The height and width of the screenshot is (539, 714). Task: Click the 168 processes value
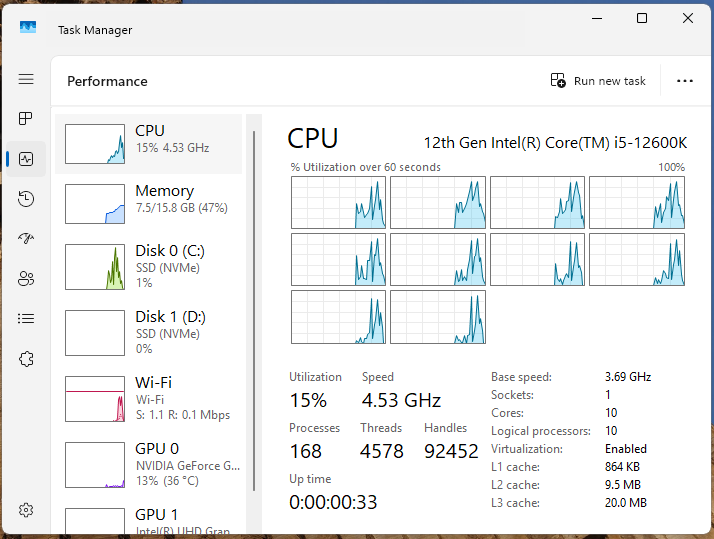click(306, 452)
